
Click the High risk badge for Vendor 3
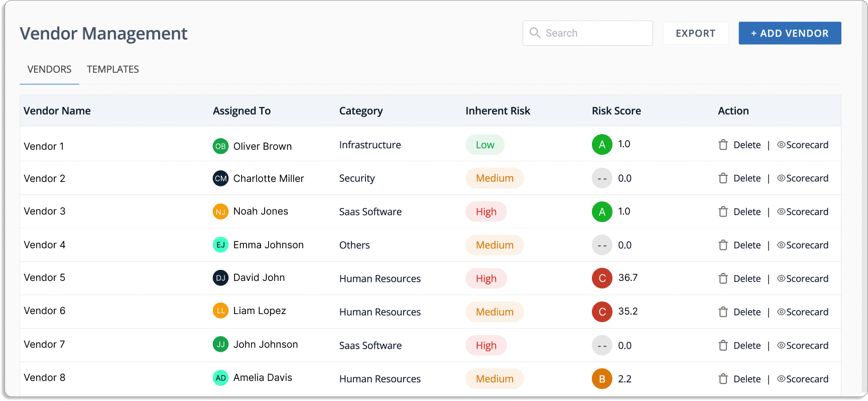click(486, 212)
